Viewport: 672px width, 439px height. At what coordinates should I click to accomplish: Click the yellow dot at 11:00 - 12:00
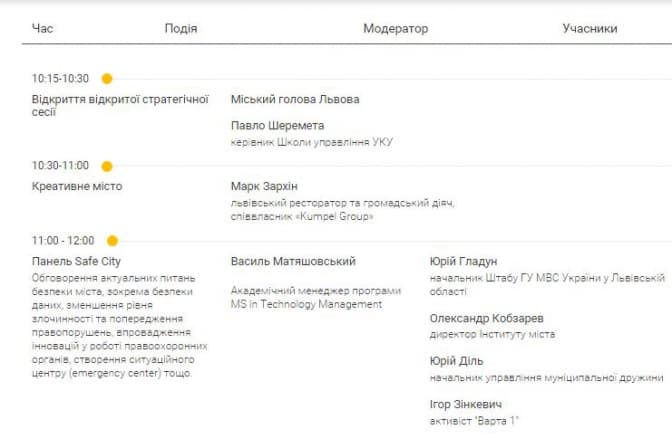coord(112,241)
